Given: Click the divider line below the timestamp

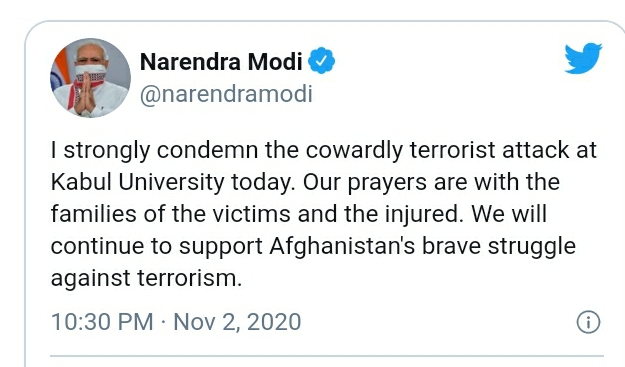Looking at the screenshot, I should pyautogui.click(x=327, y=355).
